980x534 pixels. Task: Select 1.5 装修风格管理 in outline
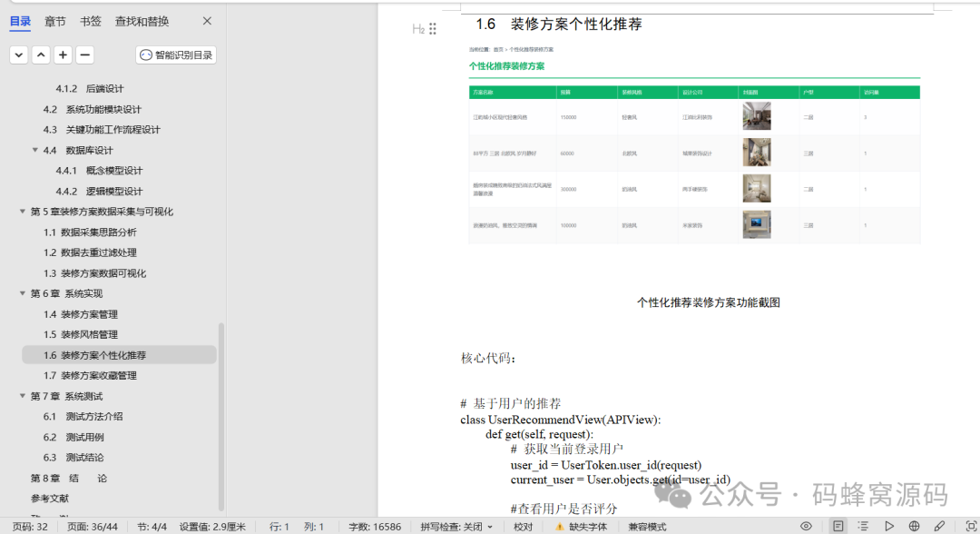point(80,334)
